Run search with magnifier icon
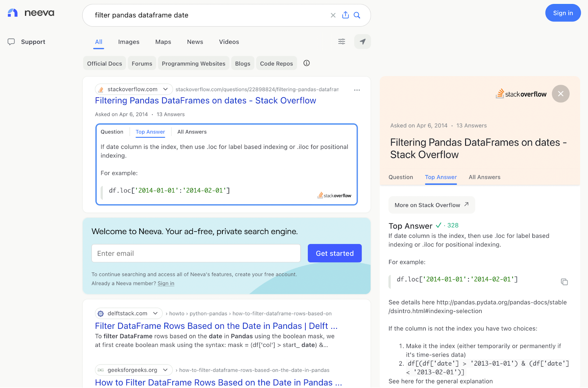 coord(357,15)
